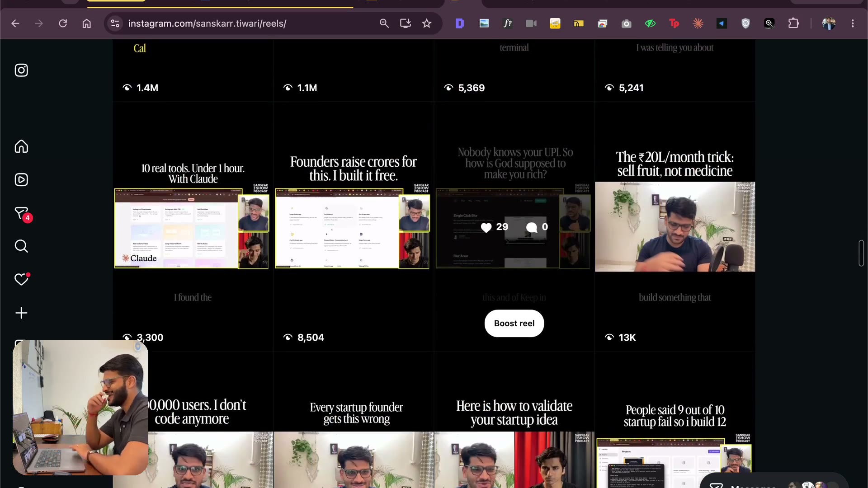
Task: Click the '8,504' view count
Action: [311, 338]
